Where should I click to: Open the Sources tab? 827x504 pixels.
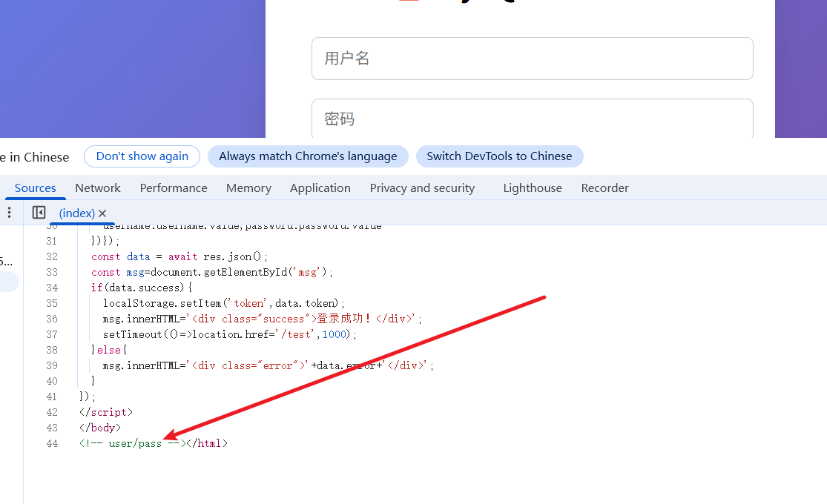[36, 188]
